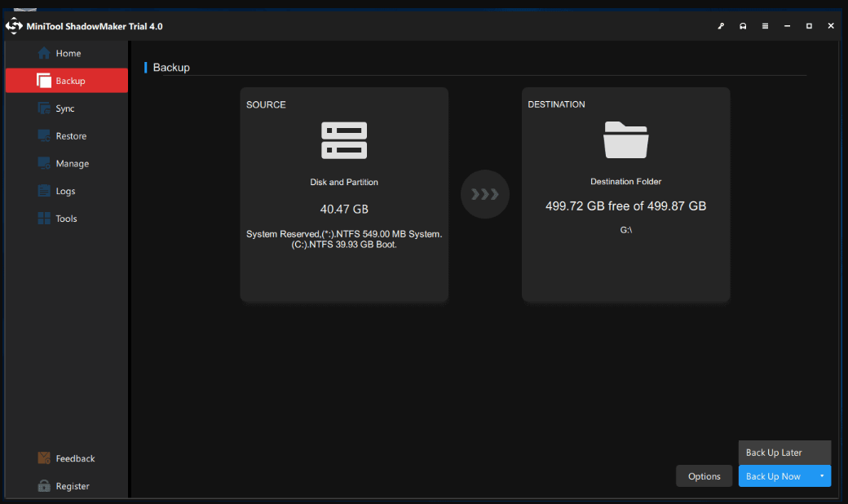The width and height of the screenshot is (848, 504).
Task: Choose Back Up Later from the popup
Action: (x=775, y=453)
